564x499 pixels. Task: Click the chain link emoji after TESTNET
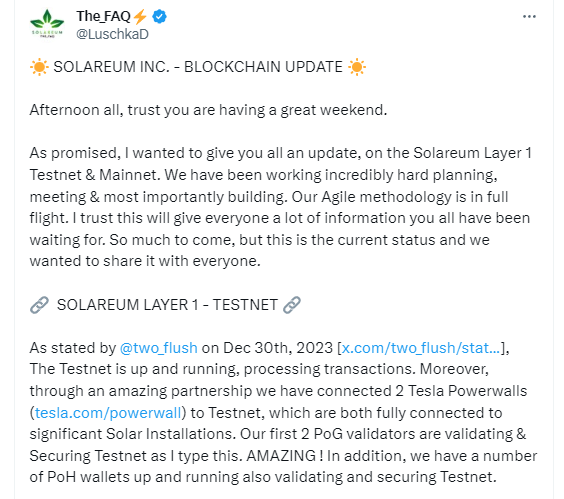click(x=292, y=305)
